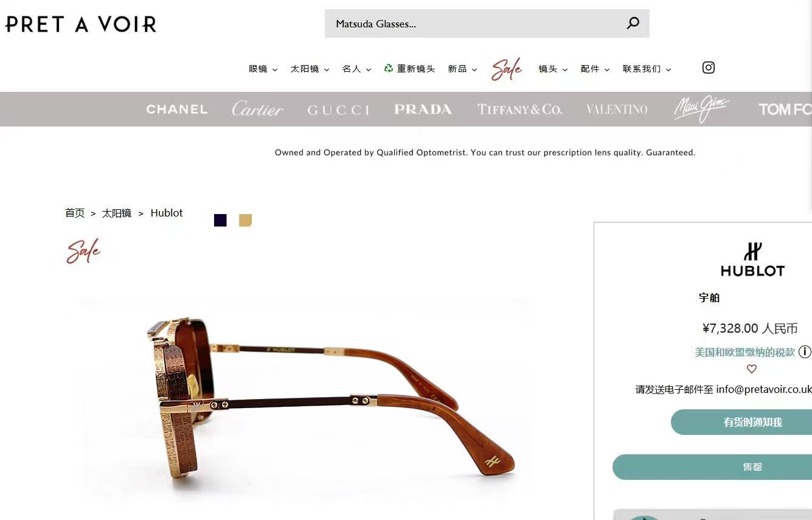Click the green recycle relens icon

coord(389,68)
